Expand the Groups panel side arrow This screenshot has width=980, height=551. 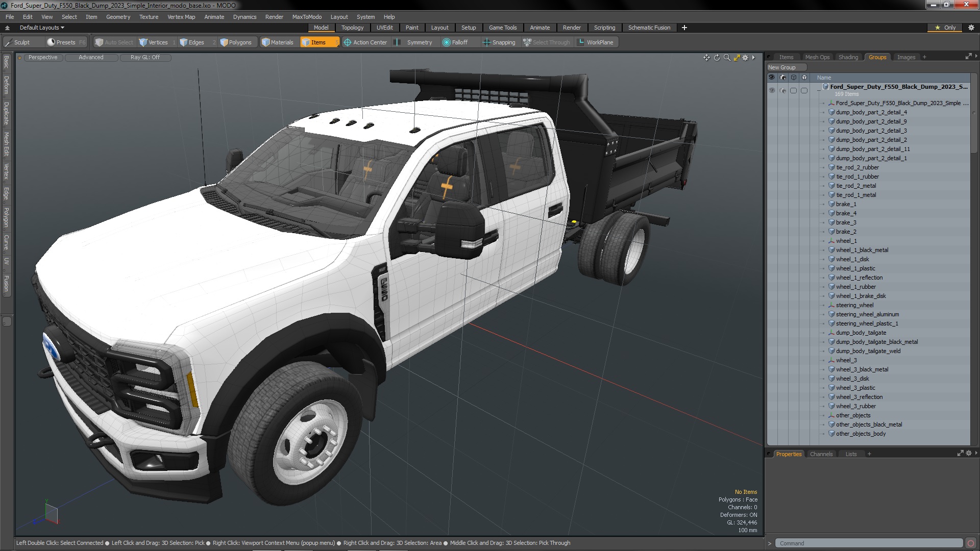pos(976,56)
